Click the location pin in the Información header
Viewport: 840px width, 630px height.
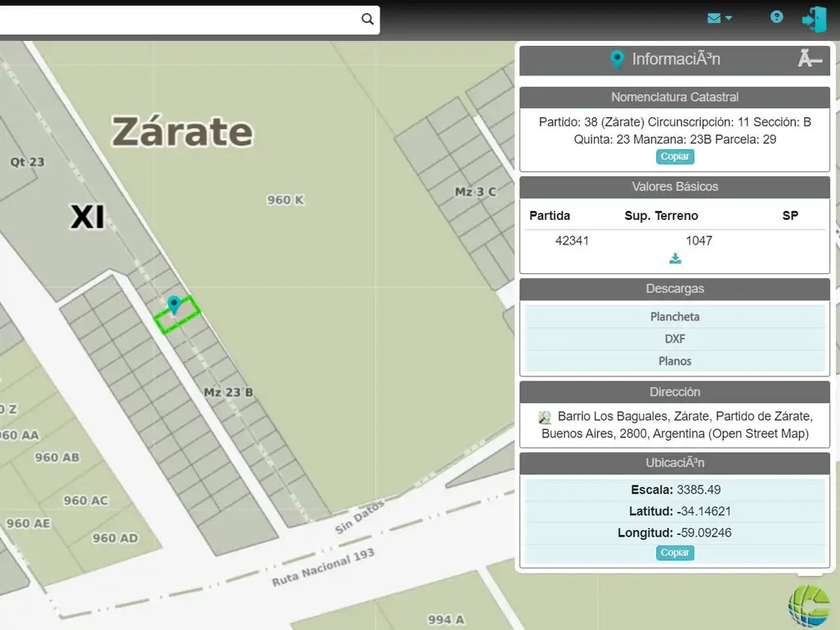click(x=617, y=59)
